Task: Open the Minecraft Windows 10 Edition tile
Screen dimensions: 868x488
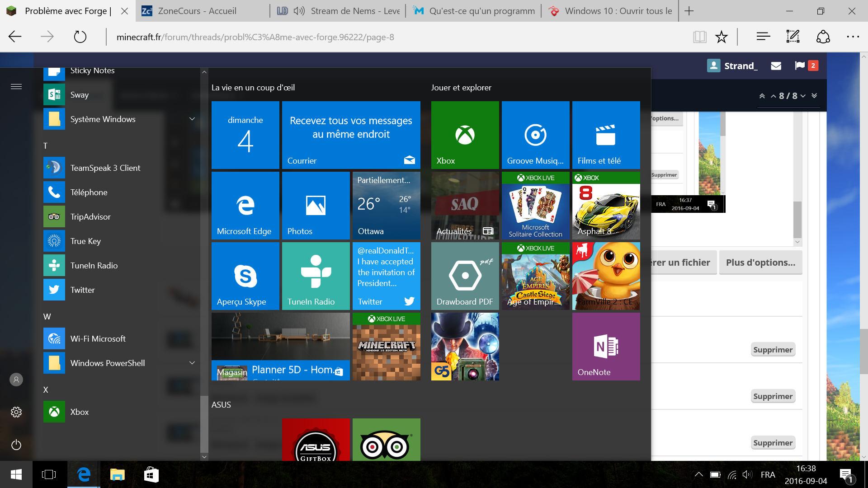Action: pos(387,347)
